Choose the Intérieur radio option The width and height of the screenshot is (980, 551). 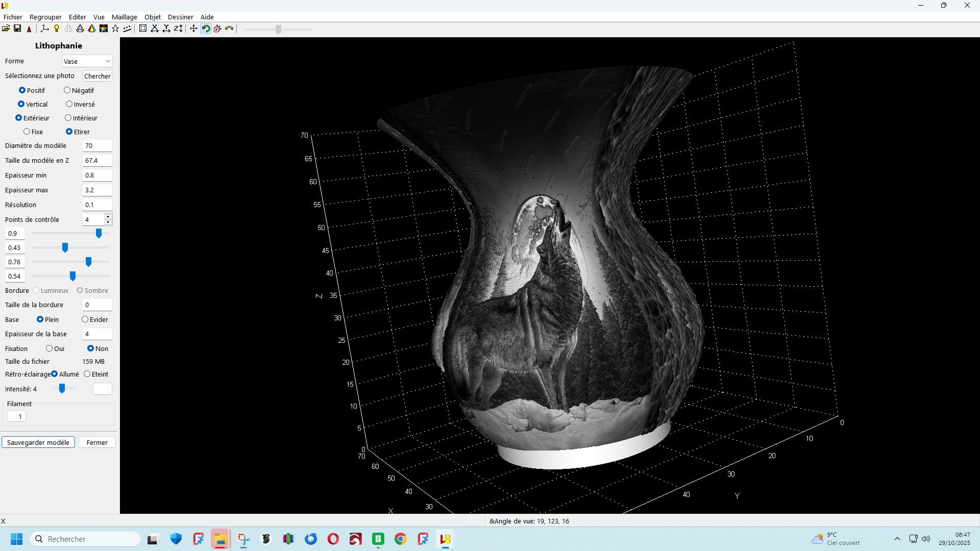click(x=68, y=118)
